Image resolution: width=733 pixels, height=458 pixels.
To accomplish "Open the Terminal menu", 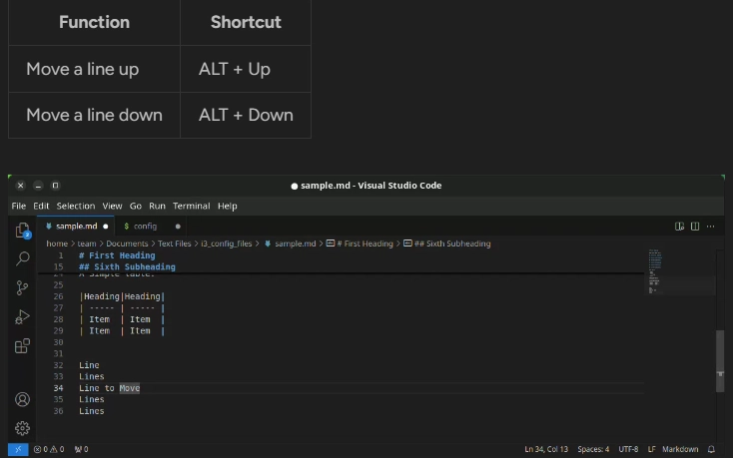I will 191,206.
